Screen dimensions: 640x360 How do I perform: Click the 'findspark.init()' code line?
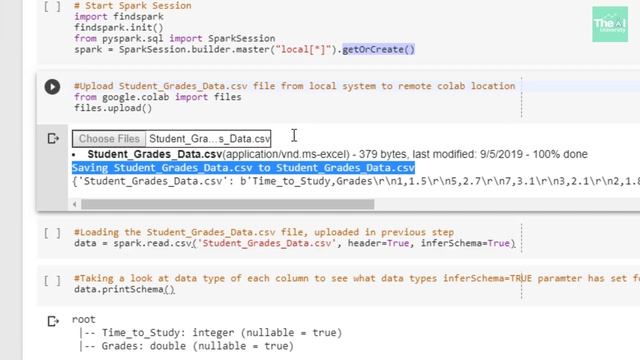[x=118, y=28]
